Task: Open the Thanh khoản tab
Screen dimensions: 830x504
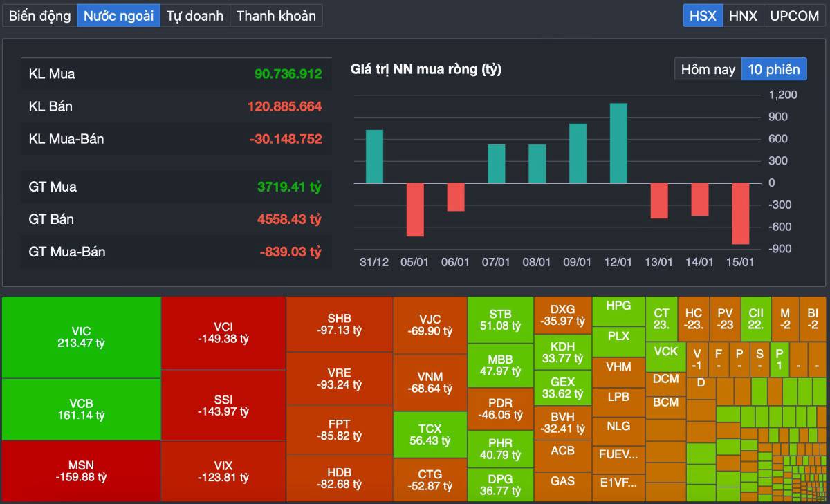Action: click(x=276, y=15)
